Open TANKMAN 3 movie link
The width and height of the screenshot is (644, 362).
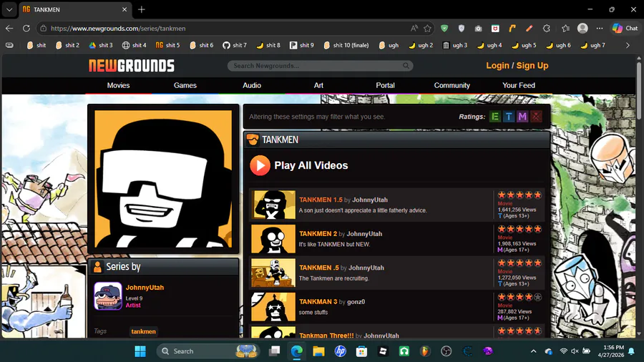pos(318,302)
